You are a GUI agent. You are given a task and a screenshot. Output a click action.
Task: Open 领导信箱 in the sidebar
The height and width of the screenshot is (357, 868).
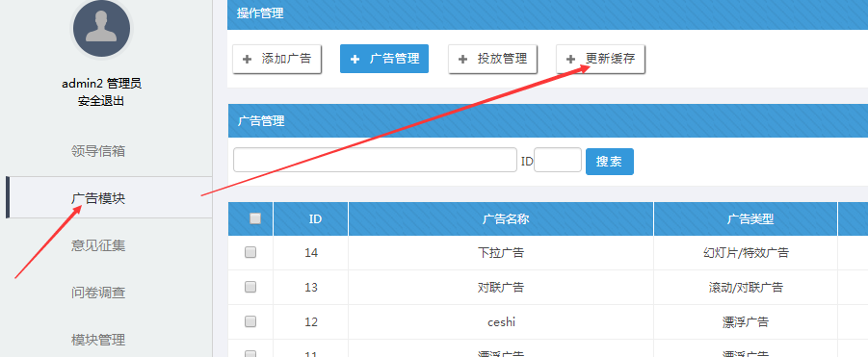click(x=98, y=151)
